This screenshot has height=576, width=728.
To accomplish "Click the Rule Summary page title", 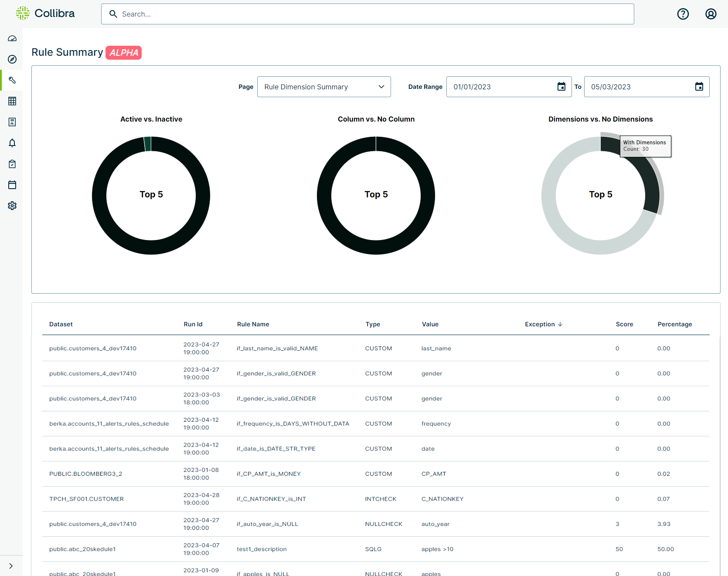I will click(67, 52).
